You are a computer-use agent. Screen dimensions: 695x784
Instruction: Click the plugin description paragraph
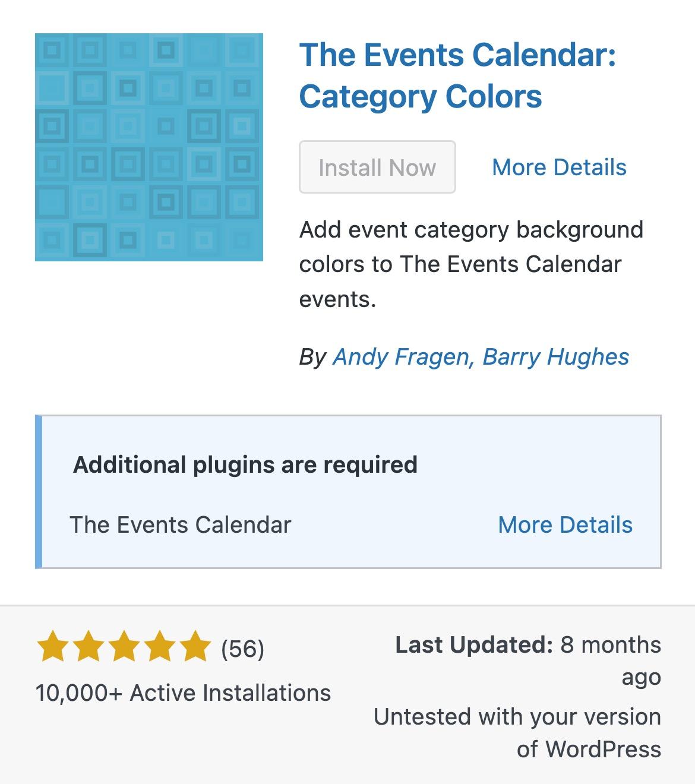point(470,264)
